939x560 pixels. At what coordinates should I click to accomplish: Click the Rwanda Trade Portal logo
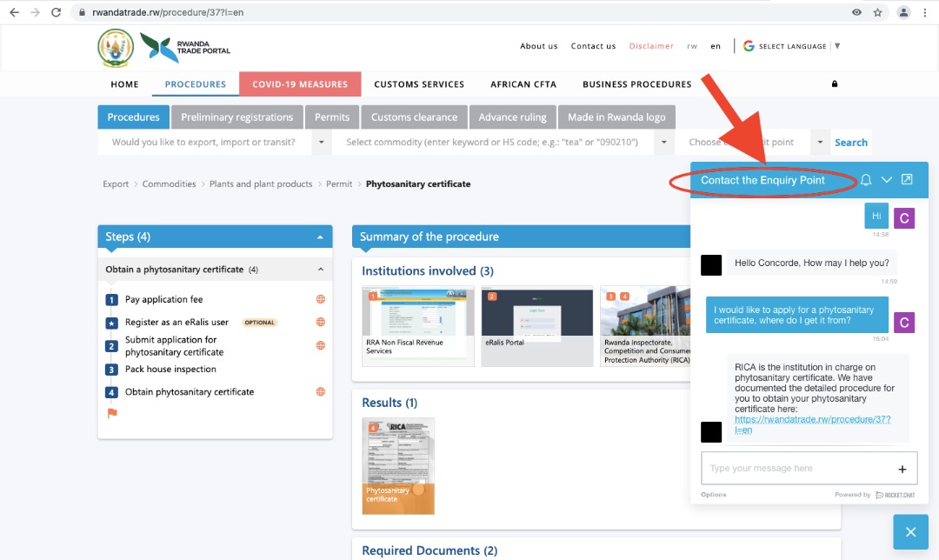point(185,47)
